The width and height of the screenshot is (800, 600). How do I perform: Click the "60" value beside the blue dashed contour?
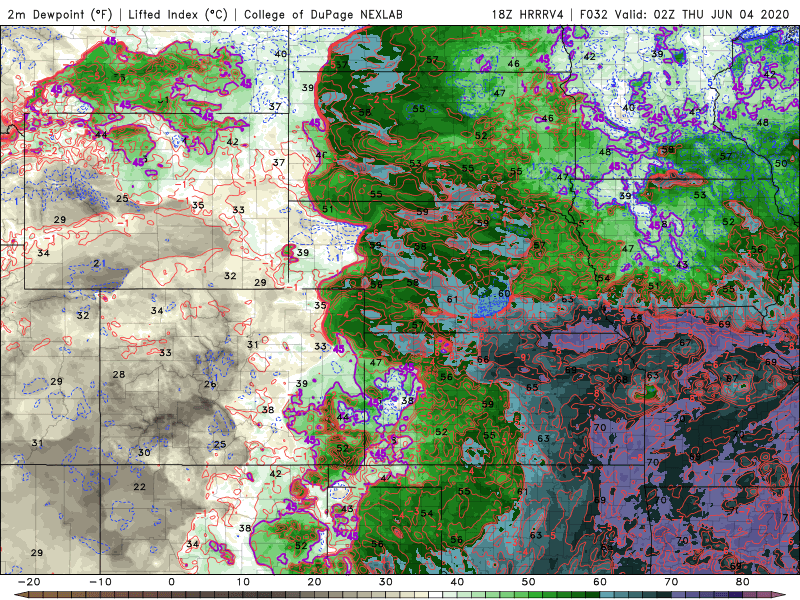[x=504, y=293]
